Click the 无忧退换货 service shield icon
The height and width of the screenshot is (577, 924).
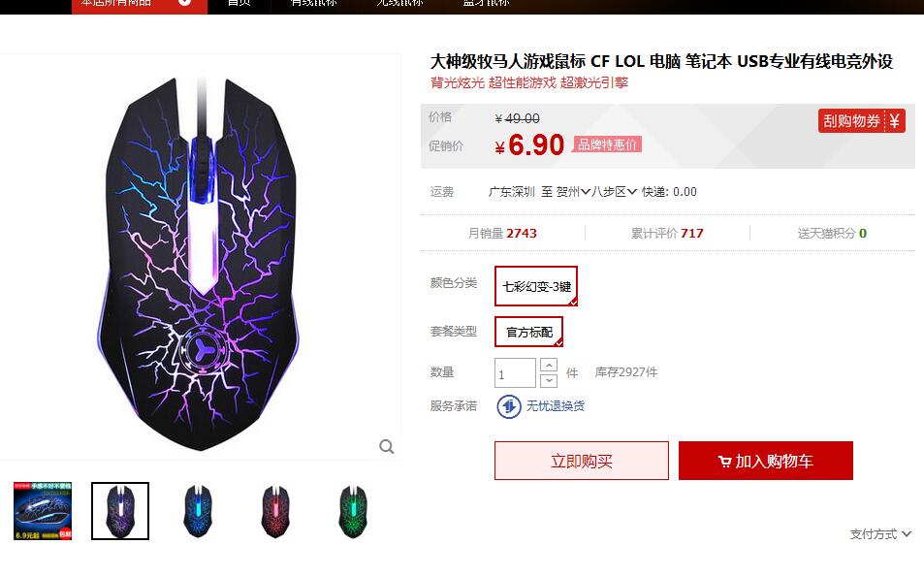[509, 406]
